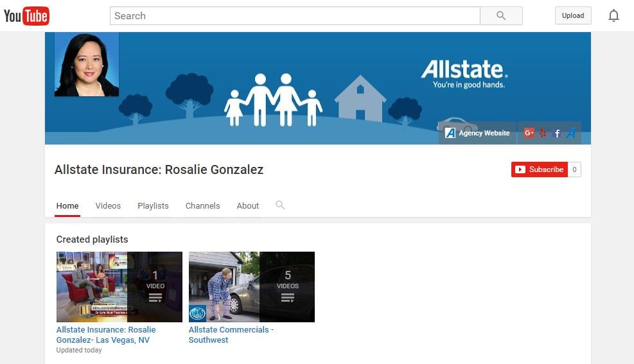Switch to the Channels tab
The image size is (634, 364).
[202, 206]
